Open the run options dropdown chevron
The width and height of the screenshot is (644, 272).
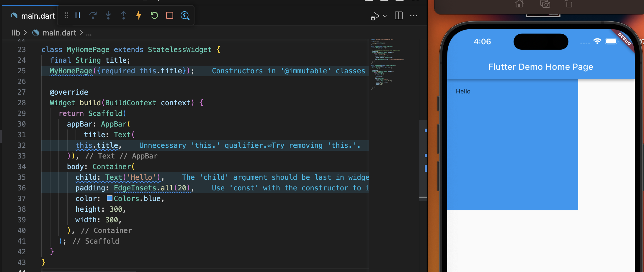point(385,16)
